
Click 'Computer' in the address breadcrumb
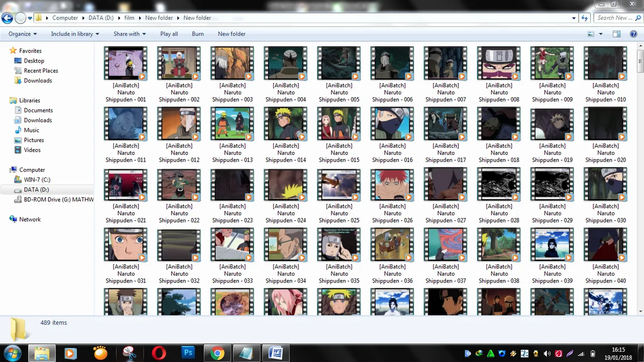click(65, 18)
